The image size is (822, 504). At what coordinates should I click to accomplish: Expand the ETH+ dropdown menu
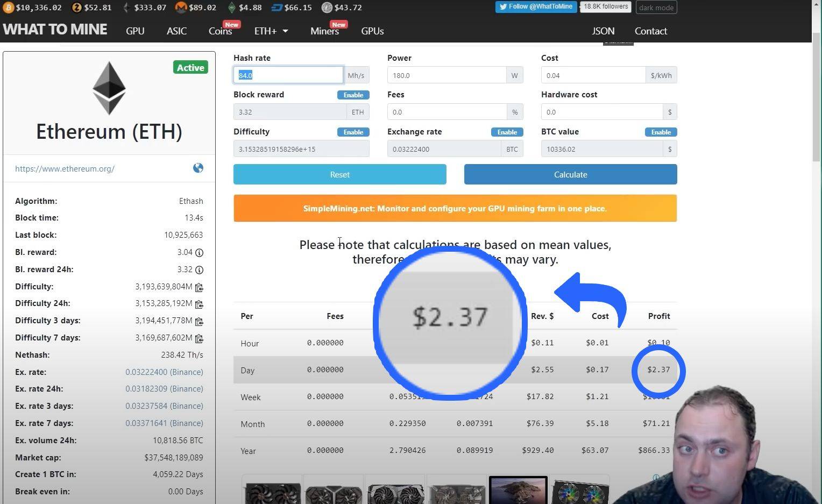(271, 31)
